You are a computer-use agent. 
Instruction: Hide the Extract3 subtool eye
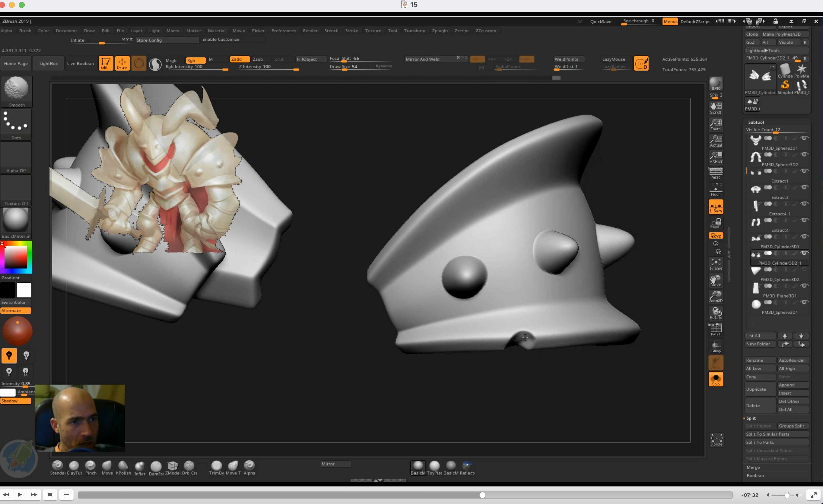click(805, 187)
